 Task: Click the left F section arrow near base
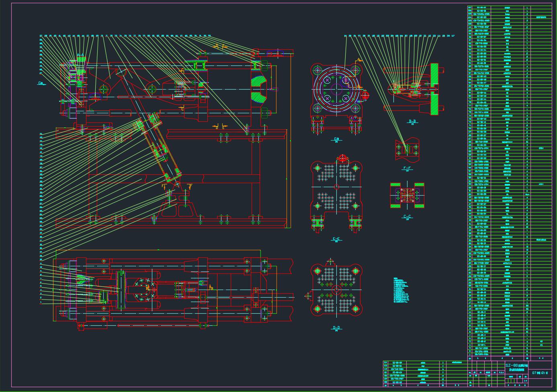click(x=164, y=186)
